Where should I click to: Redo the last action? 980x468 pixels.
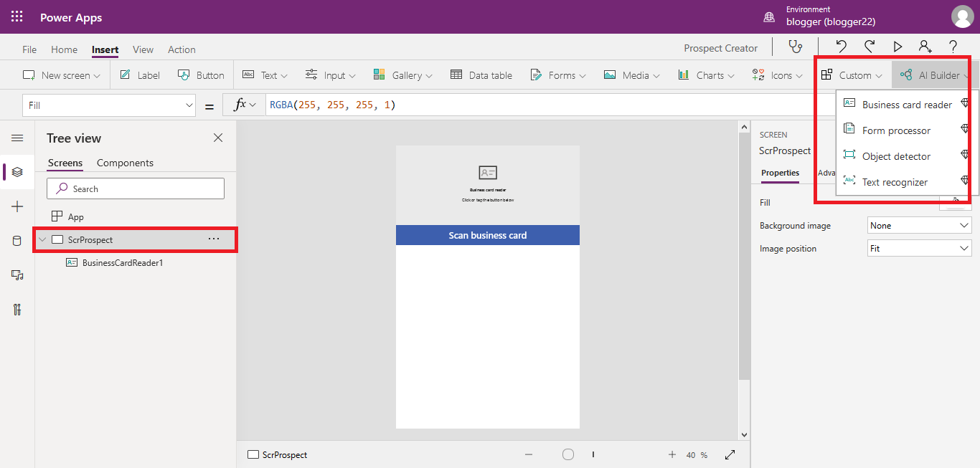tap(870, 47)
